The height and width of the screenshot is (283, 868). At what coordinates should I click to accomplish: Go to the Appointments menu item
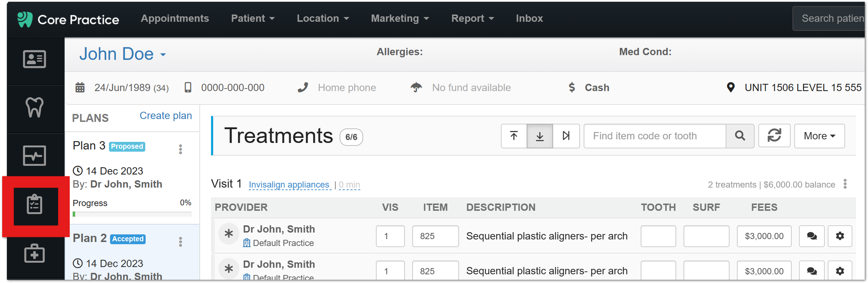175,19
